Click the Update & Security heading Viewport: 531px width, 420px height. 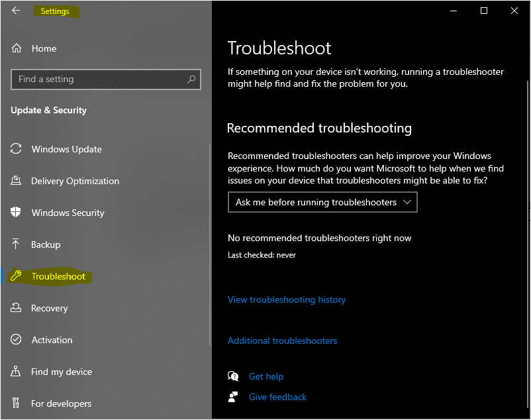(48, 110)
